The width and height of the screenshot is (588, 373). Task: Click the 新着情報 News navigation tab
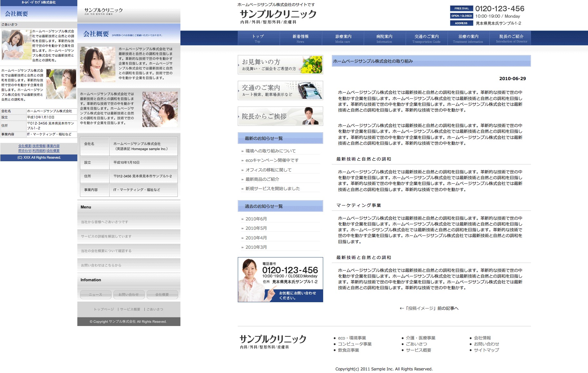tap(301, 38)
